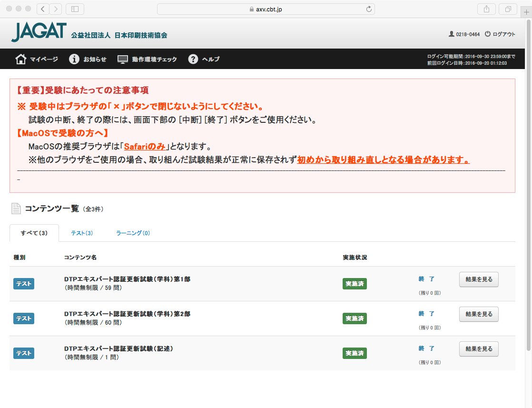Viewport: 532px width, 408px height.
Task: Click 終了 link in the 記述 row
Action: [426, 348]
